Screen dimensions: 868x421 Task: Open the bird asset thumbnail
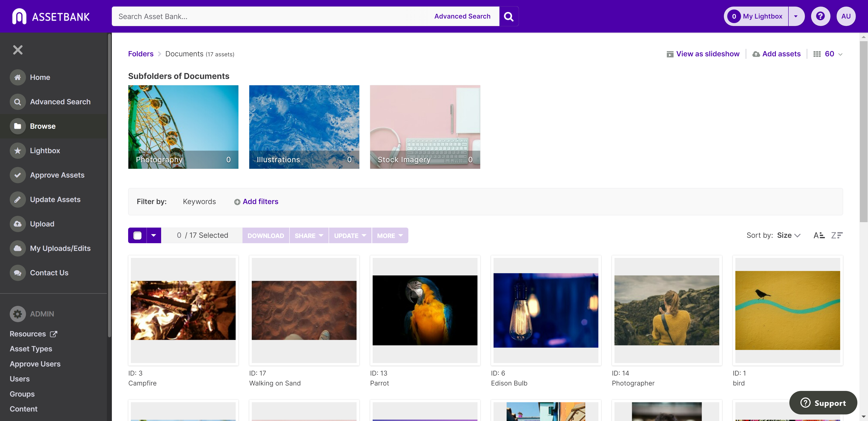click(x=788, y=310)
